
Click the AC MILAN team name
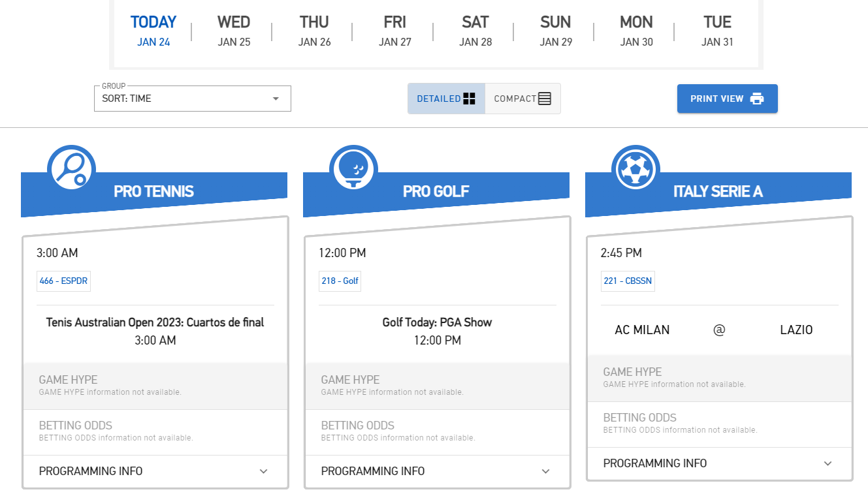click(642, 330)
